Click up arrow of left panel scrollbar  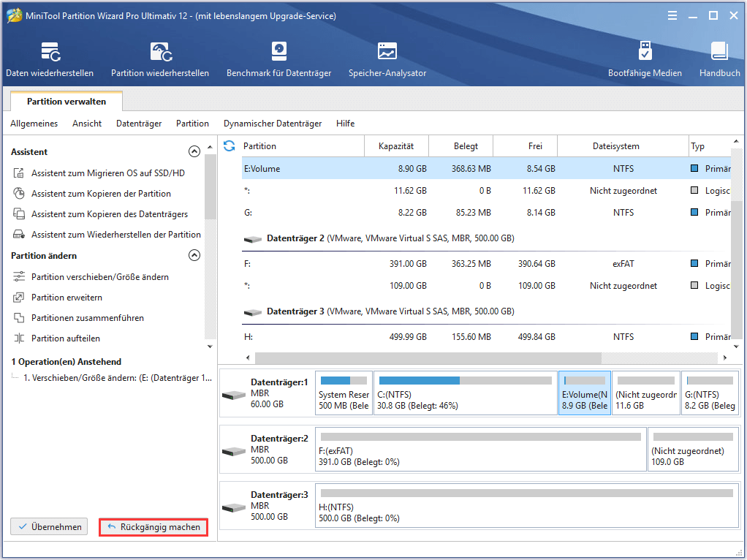(x=210, y=147)
